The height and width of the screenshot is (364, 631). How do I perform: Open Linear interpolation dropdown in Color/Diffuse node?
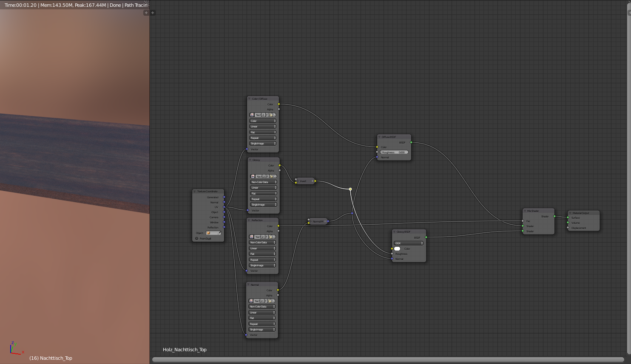(263, 127)
